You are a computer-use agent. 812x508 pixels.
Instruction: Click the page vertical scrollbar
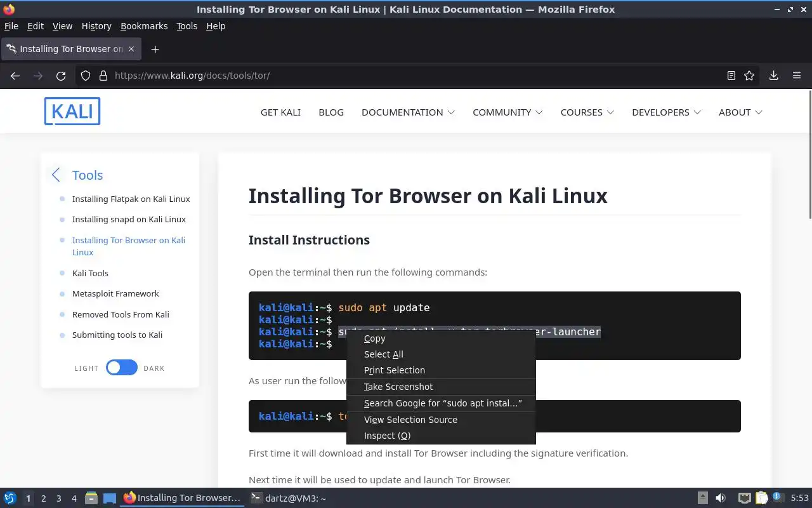tap(809, 156)
